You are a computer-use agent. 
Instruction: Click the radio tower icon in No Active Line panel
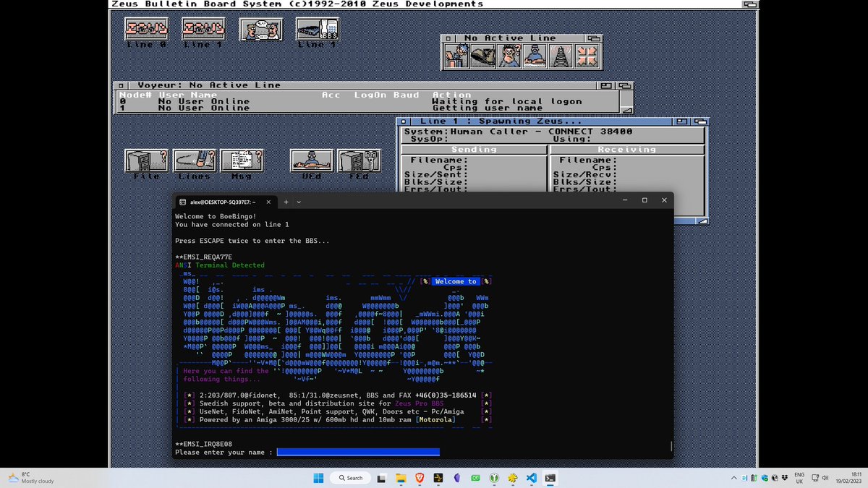pyautogui.click(x=561, y=55)
